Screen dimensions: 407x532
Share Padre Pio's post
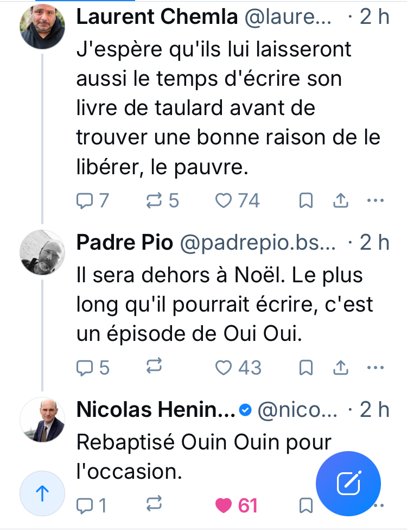pyautogui.click(x=340, y=368)
